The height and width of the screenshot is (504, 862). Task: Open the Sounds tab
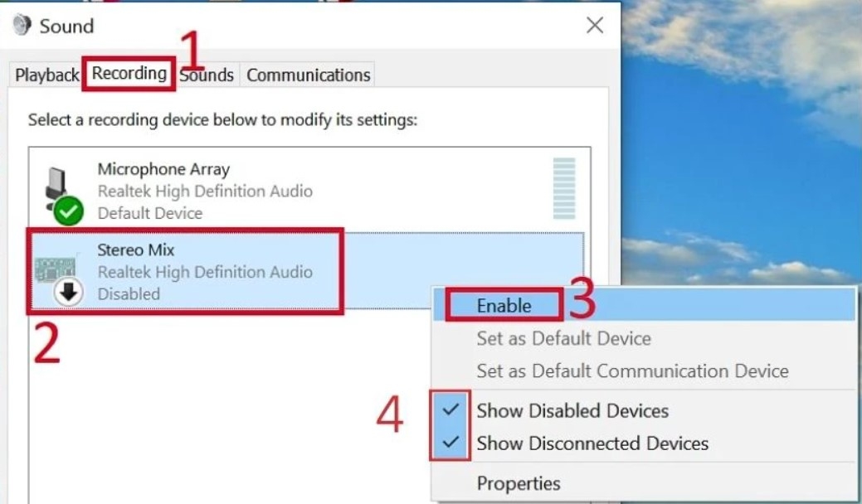tap(207, 75)
